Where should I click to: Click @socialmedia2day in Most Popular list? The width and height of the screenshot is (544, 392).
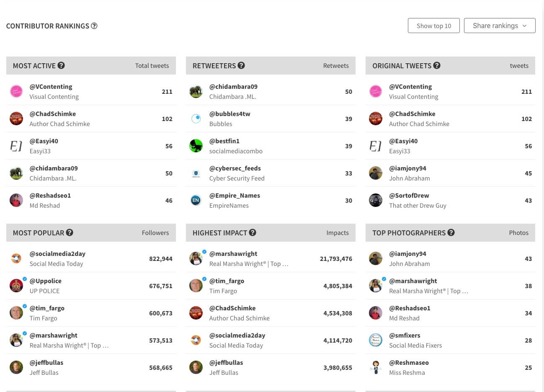pyautogui.click(x=57, y=254)
